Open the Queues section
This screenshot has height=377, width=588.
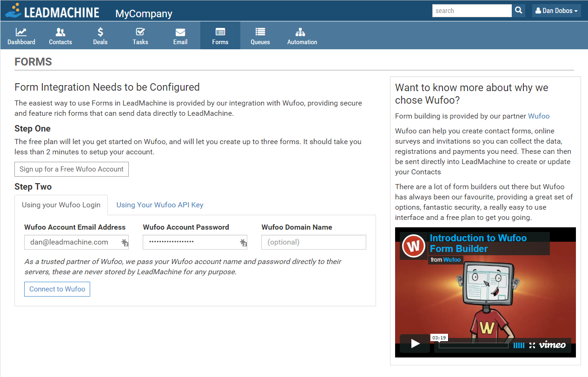pyautogui.click(x=260, y=36)
